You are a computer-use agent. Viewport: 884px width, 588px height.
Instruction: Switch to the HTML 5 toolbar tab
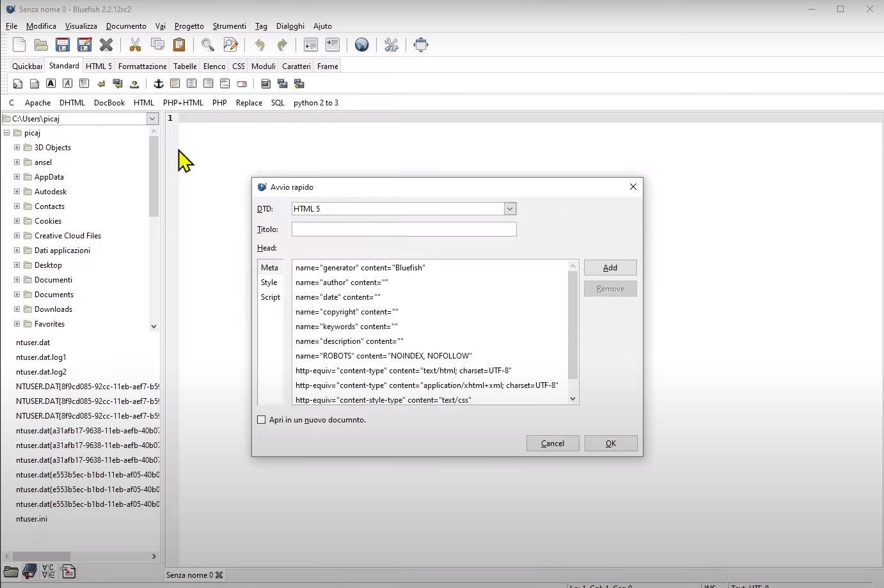pyautogui.click(x=99, y=66)
